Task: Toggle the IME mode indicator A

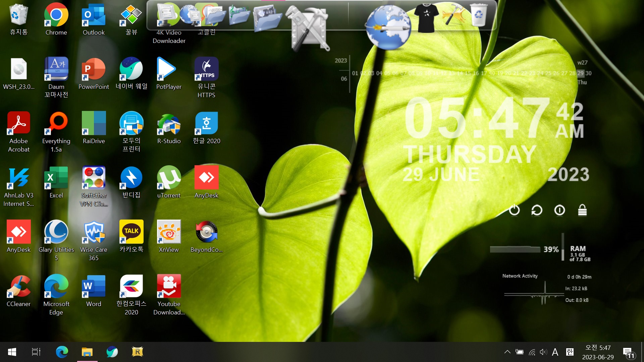Action: [x=555, y=352]
